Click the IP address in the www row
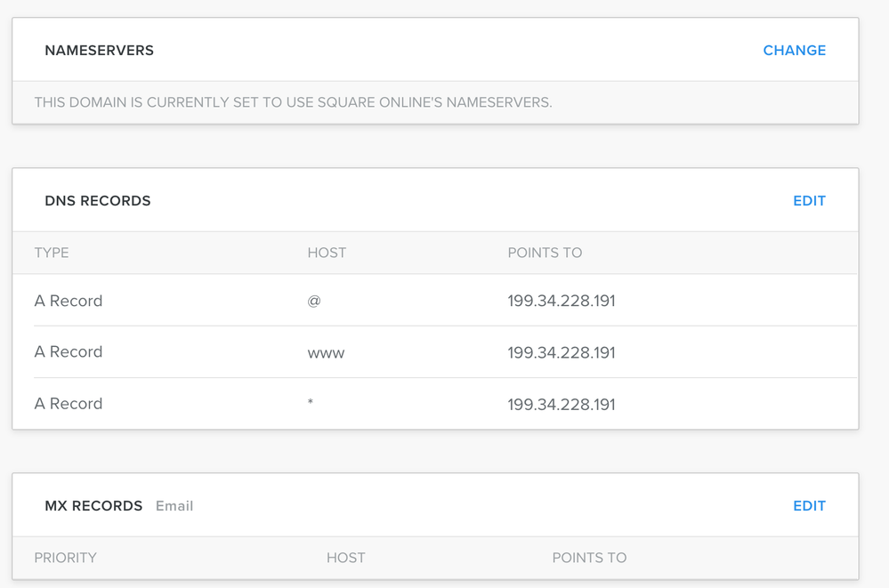The image size is (889, 588). pyautogui.click(x=562, y=353)
